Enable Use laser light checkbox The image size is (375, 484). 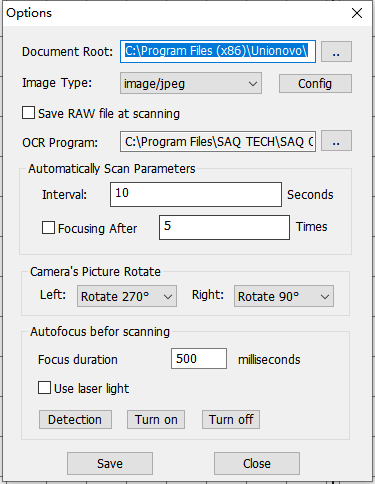44,388
